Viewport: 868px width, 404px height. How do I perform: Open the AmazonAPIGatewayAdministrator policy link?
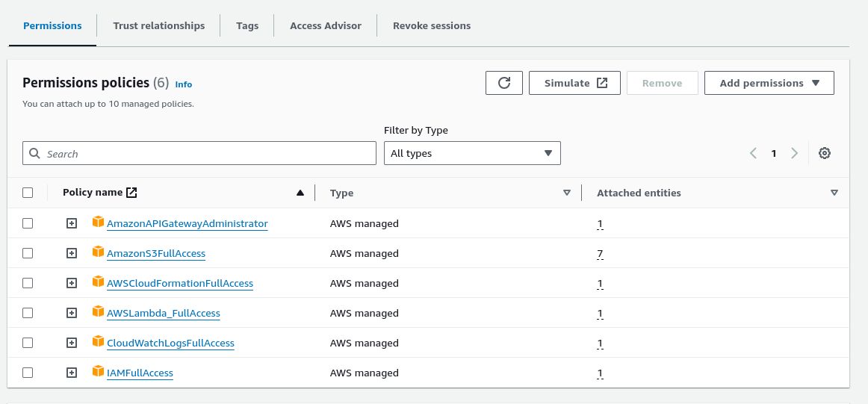187,224
